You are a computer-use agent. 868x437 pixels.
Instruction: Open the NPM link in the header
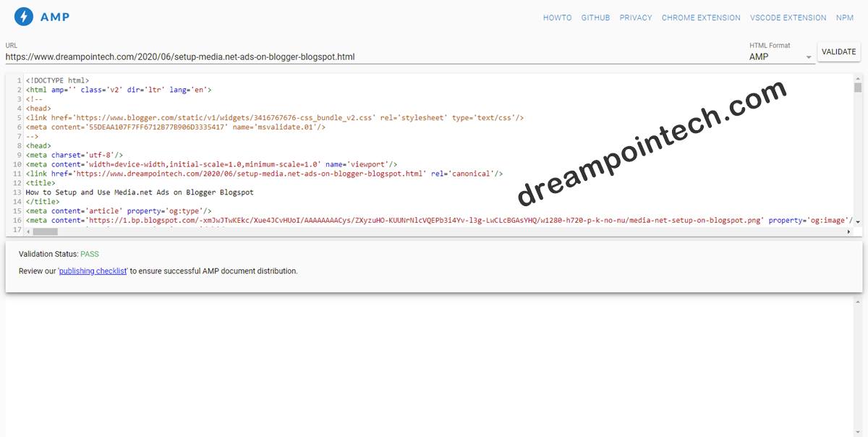845,17
